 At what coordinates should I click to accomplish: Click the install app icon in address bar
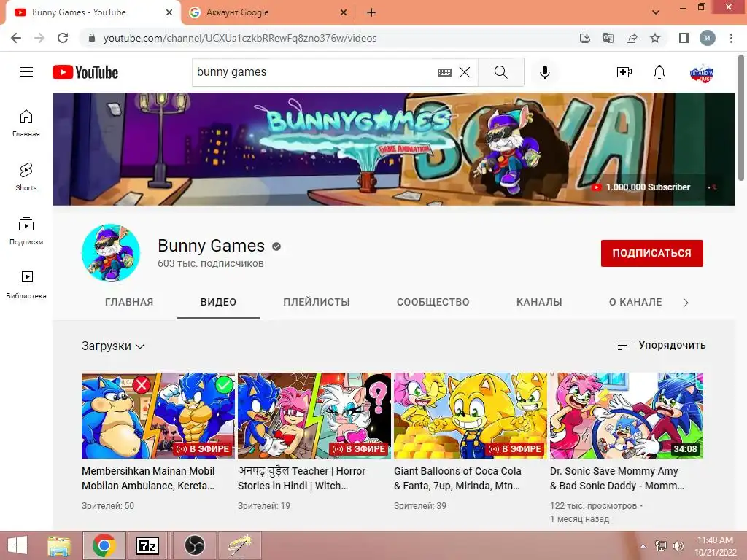pos(585,38)
